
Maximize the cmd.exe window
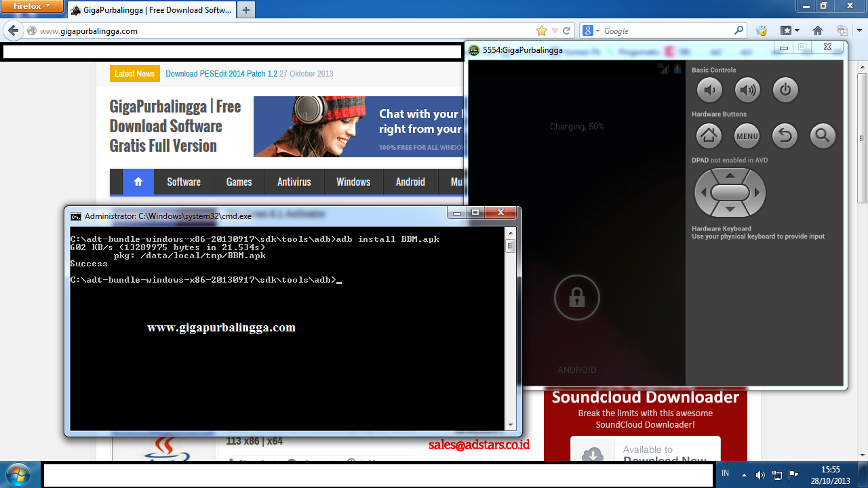(475, 213)
